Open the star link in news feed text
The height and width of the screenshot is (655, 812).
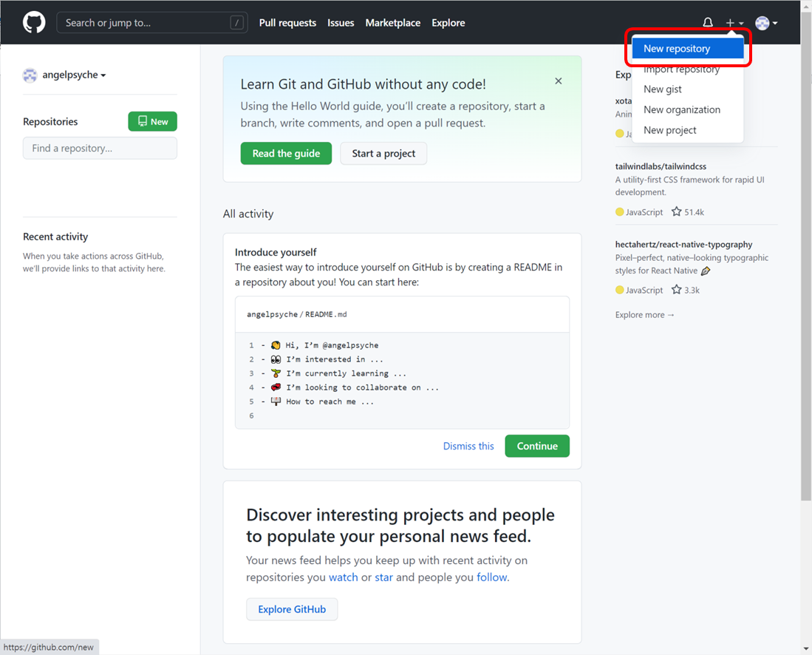383,577
